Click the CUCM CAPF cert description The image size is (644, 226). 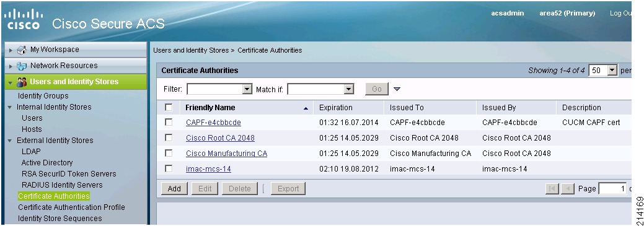[x=591, y=122]
